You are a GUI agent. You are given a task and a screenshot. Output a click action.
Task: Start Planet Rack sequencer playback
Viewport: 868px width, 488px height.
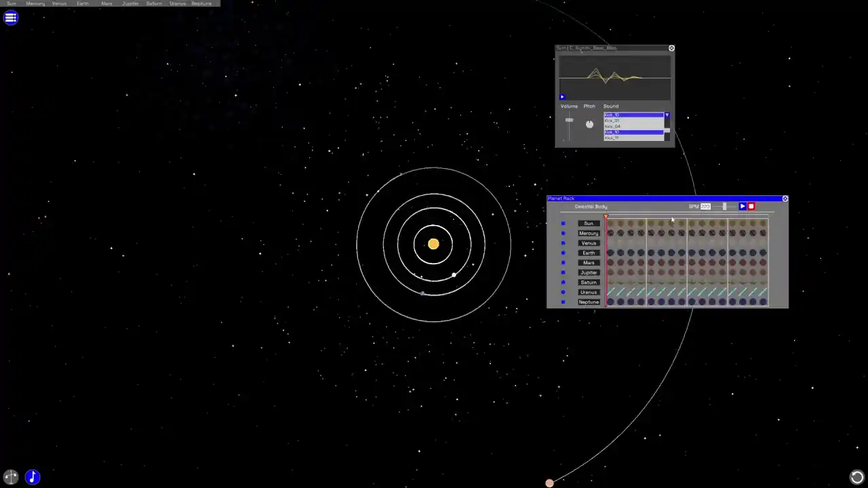[x=743, y=206]
